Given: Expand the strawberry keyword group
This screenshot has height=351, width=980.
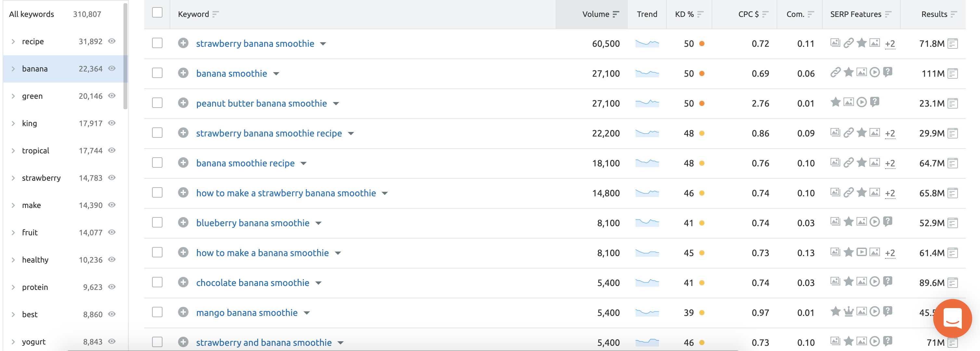Looking at the screenshot, I should (13, 178).
